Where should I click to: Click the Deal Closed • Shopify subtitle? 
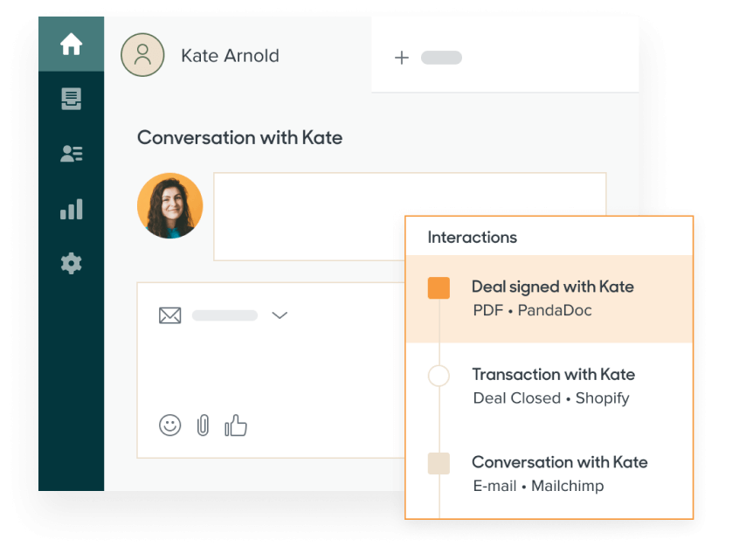click(551, 398)
